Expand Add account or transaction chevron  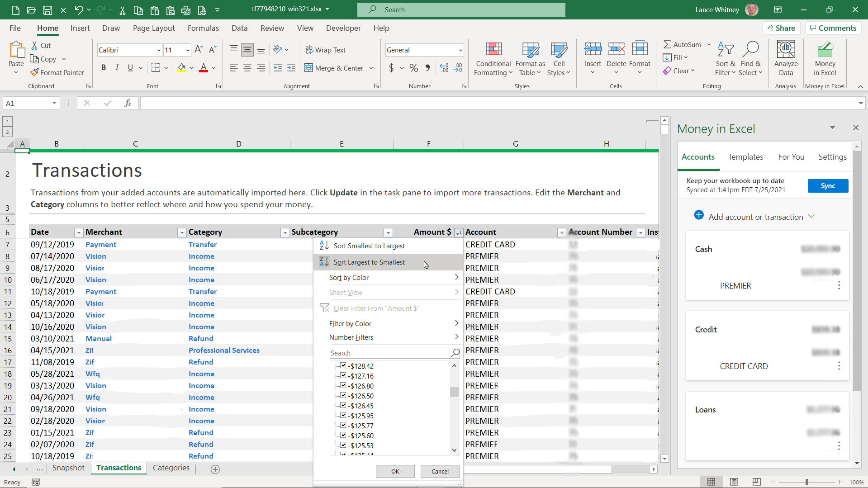click(811, 216)
